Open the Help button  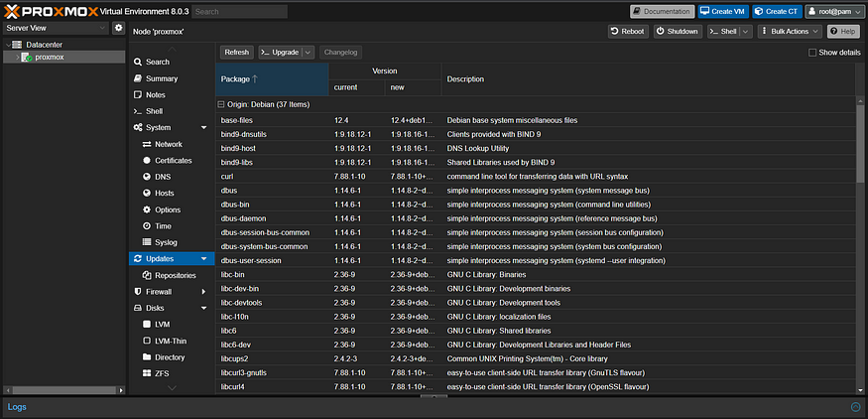pyautogui.click(x=843, y=32)
